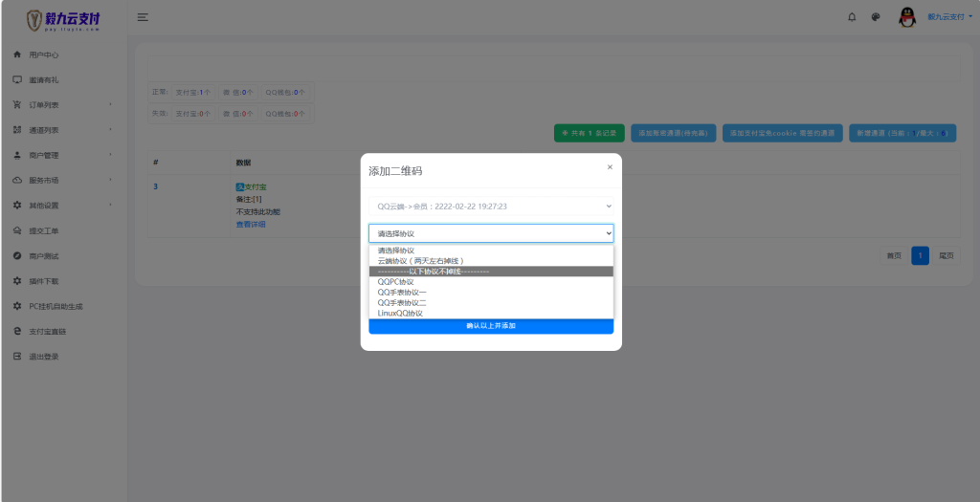980x502 pixels.
Task: Expand the 通道列表 submenu arrow
Action: [x=111, y=129]
